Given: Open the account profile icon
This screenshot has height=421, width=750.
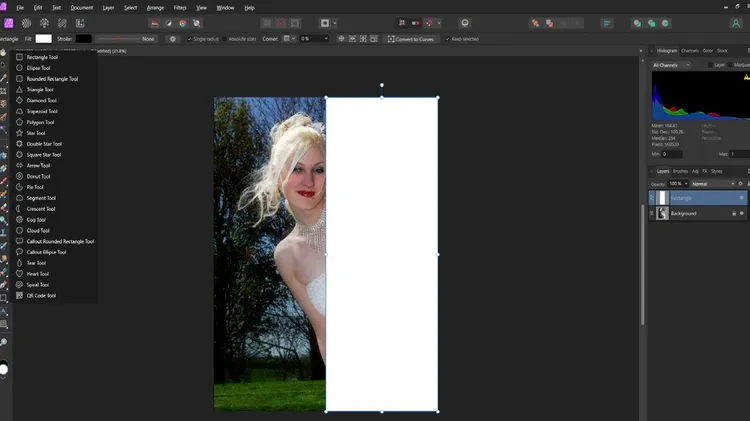Looking at the screenshot, I should (736, 23).
